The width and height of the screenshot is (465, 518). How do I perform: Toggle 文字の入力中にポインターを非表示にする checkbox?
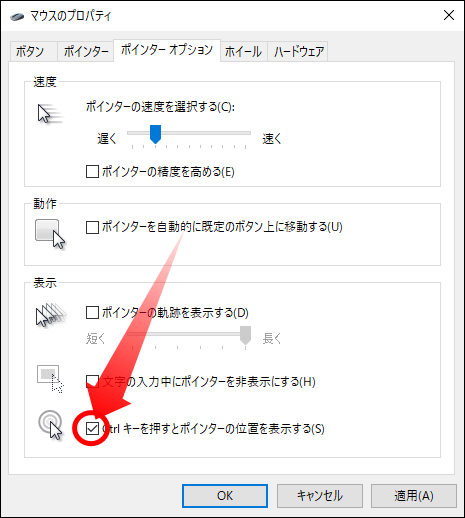point(92,381)
